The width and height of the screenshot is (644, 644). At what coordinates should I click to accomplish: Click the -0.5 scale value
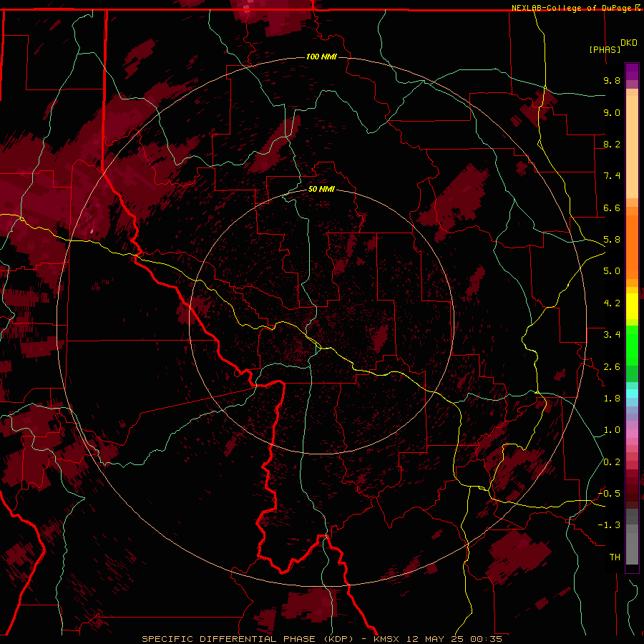coord(609,494)
